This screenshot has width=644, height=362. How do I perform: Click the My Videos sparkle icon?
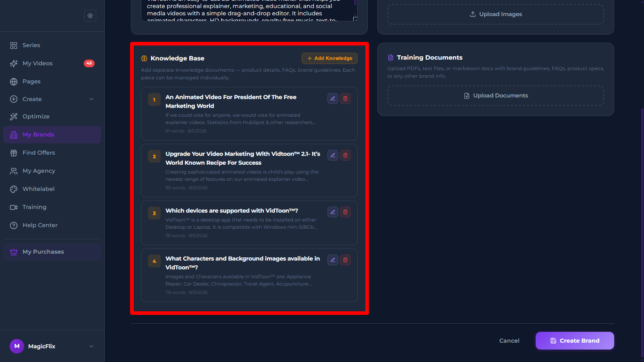click(14, 63)
